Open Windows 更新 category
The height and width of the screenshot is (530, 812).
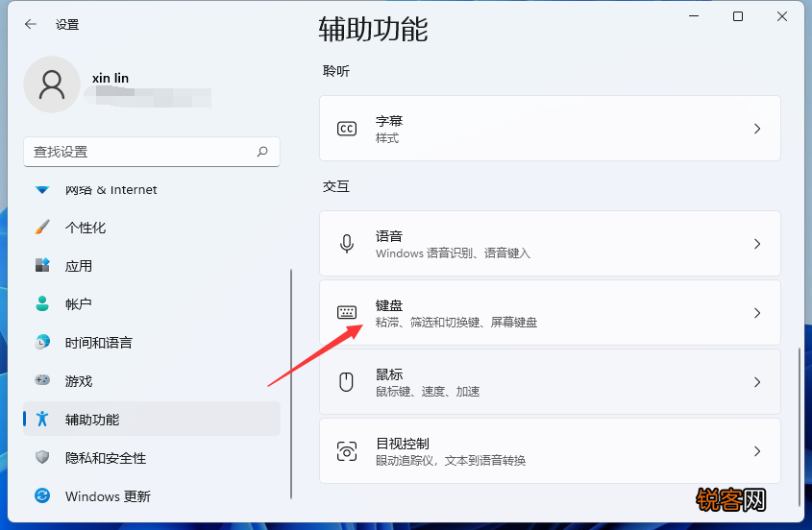point(152,495)
